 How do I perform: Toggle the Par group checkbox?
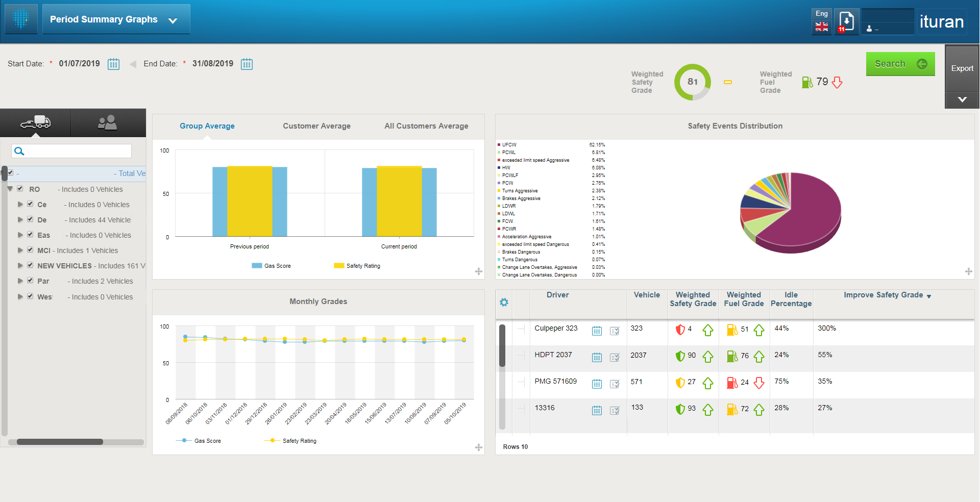click(x=30, y=280)
